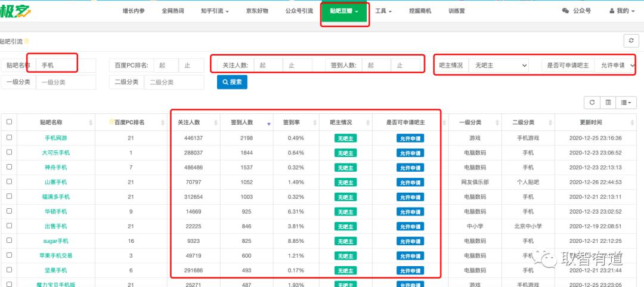644x287 pixels.
Task: Open the 挖掘商机 nav item
Action: pos(420,11)
